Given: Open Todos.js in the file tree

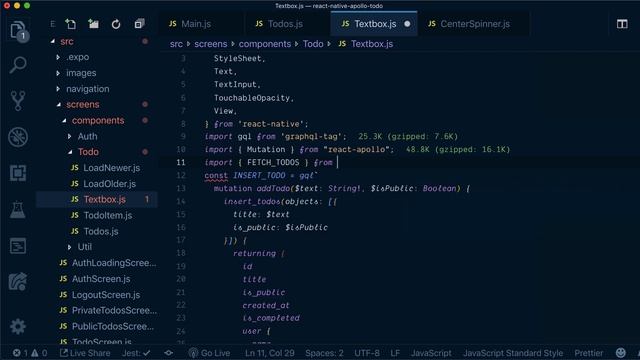Looking at the screenshot, I should tap(101, 231).
